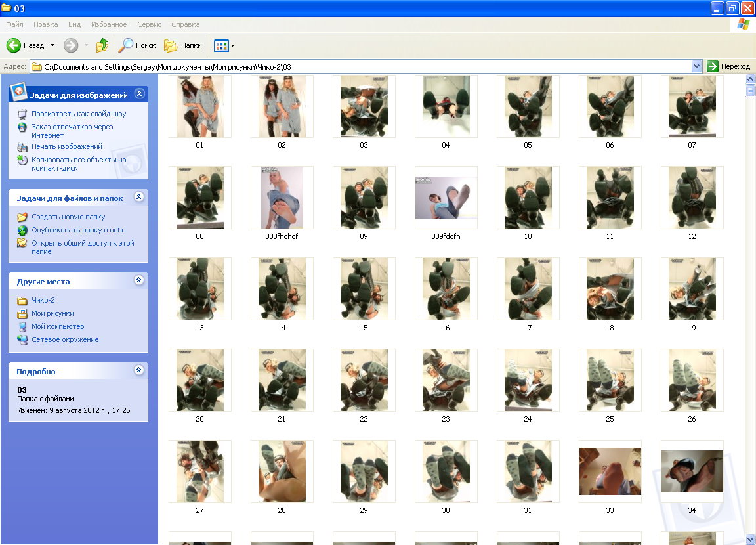Click the network icon beside Сетевое окружение
This screenshot has height=545, width=756.
coord(22,339)
